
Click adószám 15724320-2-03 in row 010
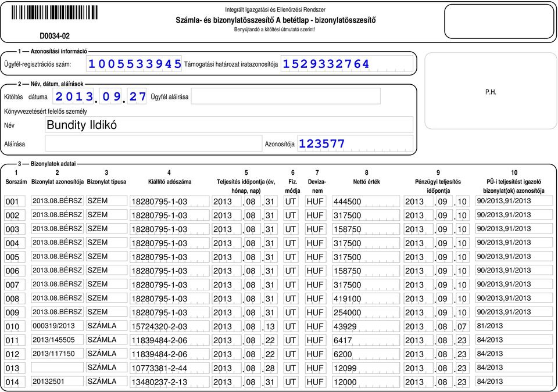click(x=169, y=326)
